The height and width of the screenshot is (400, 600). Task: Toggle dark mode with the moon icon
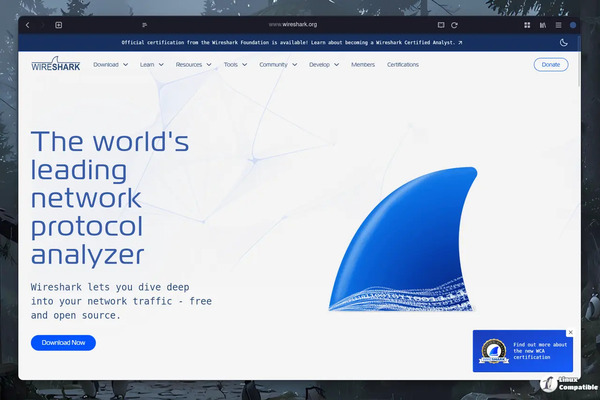tap(563, 43)
